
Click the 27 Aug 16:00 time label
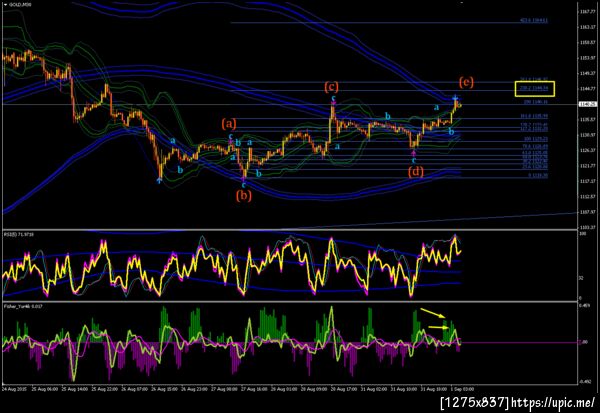click(x=254, y=389)
